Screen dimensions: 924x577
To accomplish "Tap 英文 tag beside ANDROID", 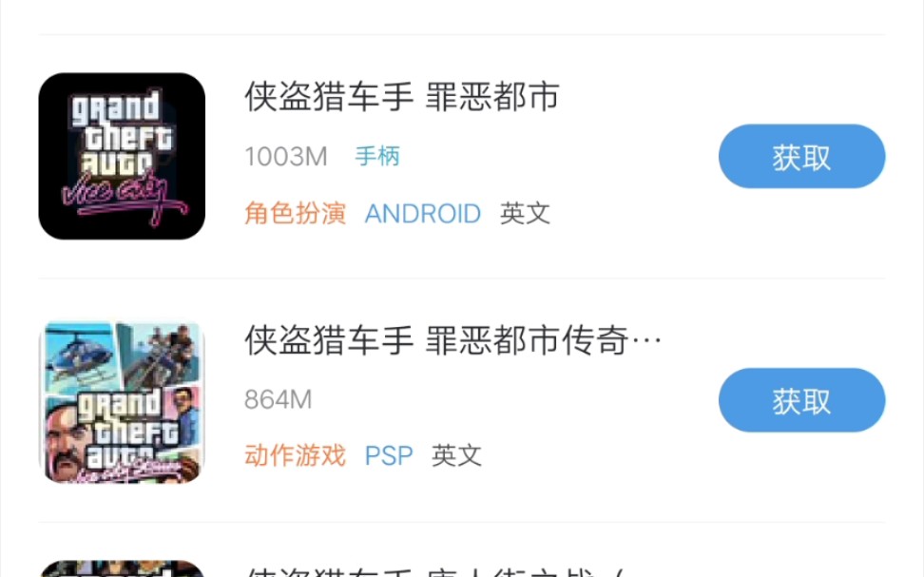I will [525, 213].
